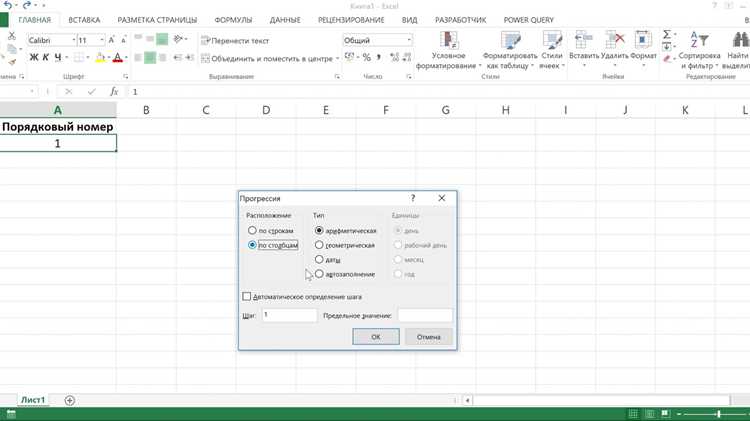This screenshot has width=750, height=421.
Task: Open the ГЛАВНАЯ ribbon tab
Action: 34,20
